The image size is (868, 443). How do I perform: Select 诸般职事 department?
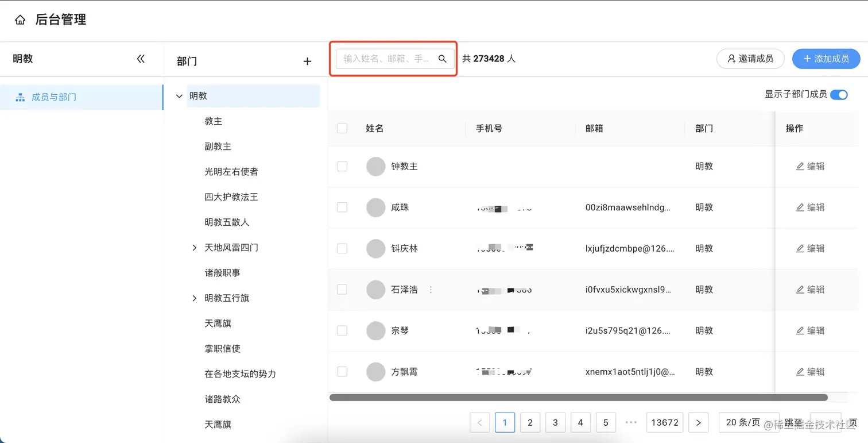coord(222,273)
